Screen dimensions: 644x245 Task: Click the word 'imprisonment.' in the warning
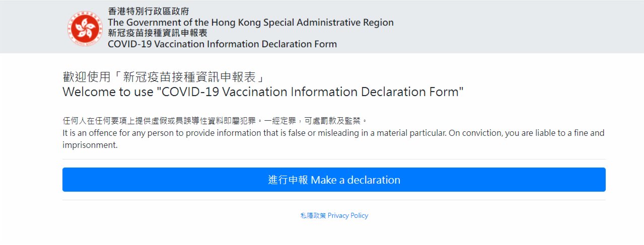[90, 145]
